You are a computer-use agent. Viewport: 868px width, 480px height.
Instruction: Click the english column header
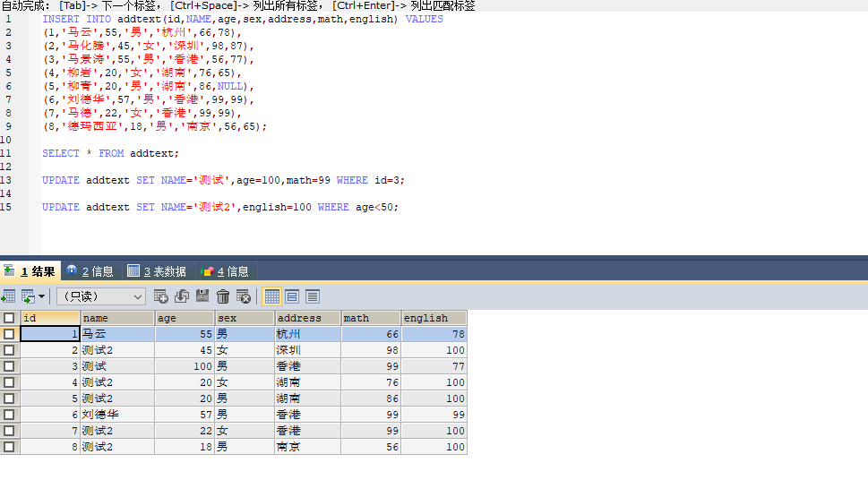point(434,318)
